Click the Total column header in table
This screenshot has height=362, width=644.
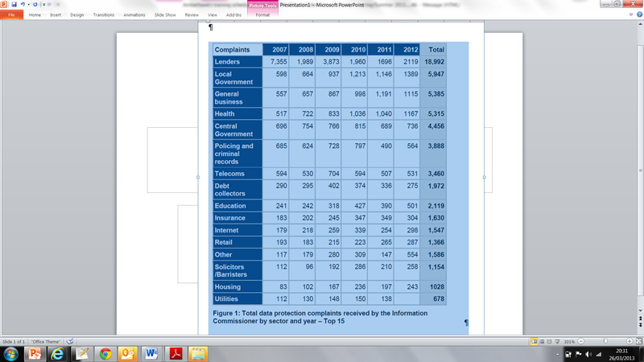[x=436, y=50]
